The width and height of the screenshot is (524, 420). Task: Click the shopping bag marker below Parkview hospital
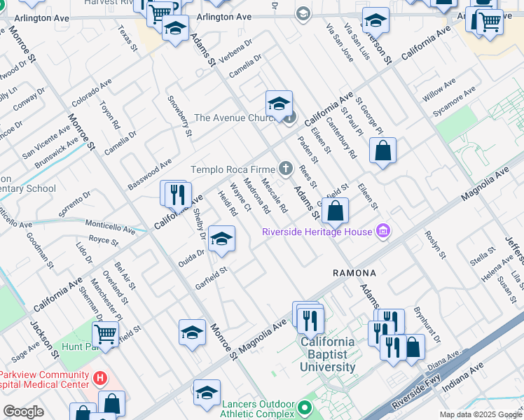pos(111,405)
